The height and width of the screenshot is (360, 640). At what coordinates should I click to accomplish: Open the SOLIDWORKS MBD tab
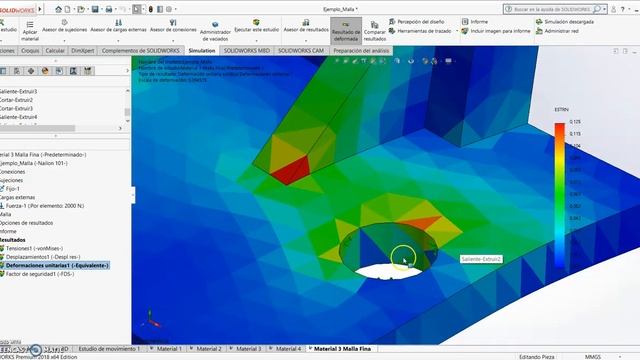tap(247, 51)
